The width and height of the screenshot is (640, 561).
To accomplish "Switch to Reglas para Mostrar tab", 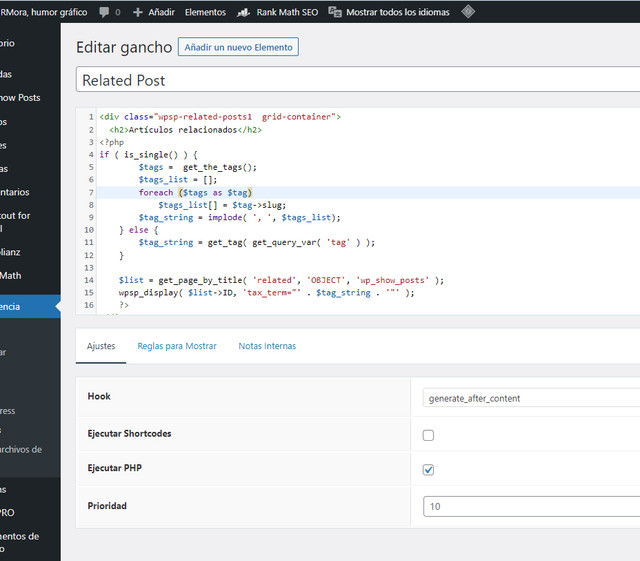I will tap(177, 346).
